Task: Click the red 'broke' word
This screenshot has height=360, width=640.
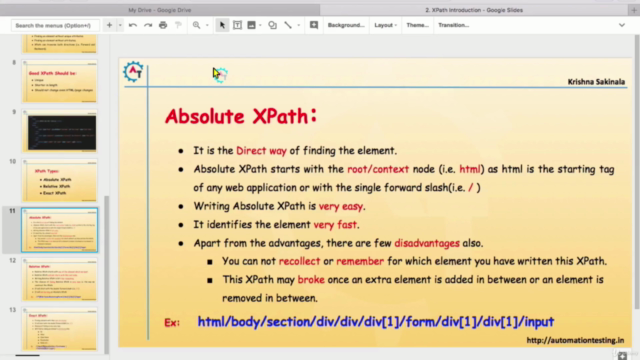Action: pos(311,280)
